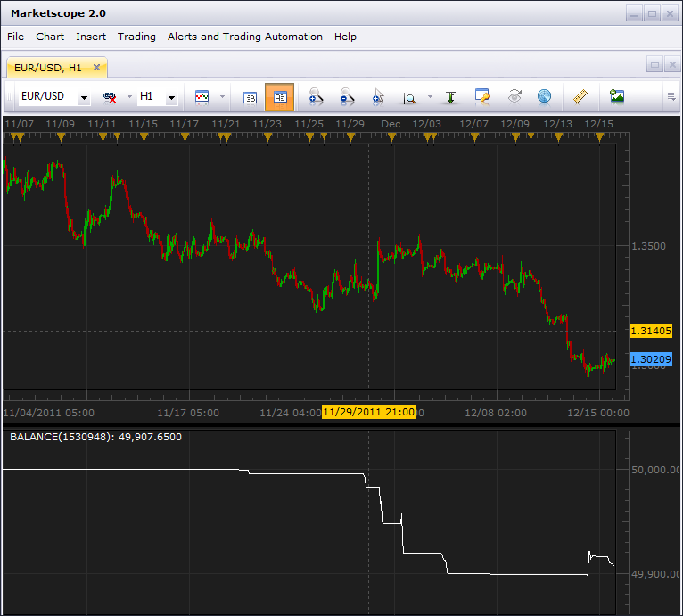Click the zoom in magnifier icon

pos(316,96)
